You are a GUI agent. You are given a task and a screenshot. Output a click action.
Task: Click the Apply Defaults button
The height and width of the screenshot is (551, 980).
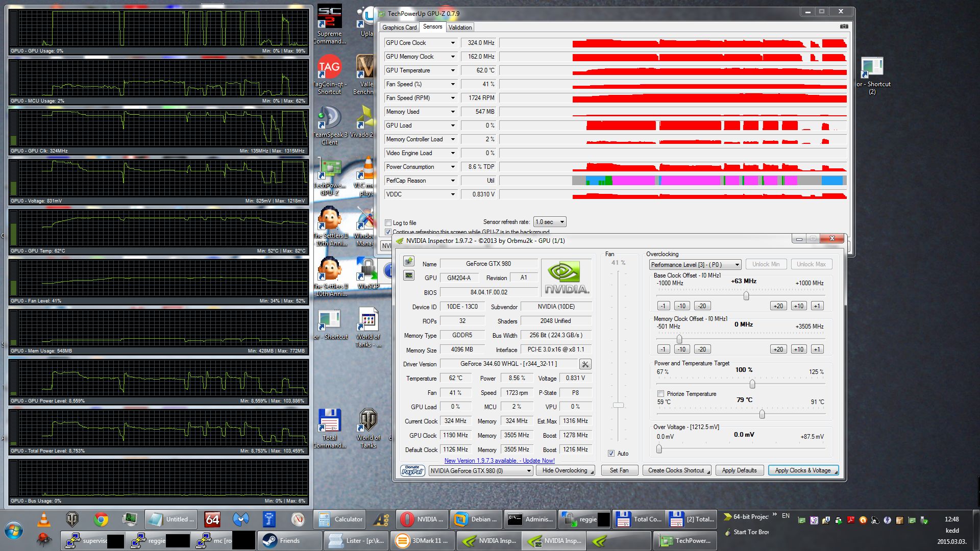[x=739, y=470]
